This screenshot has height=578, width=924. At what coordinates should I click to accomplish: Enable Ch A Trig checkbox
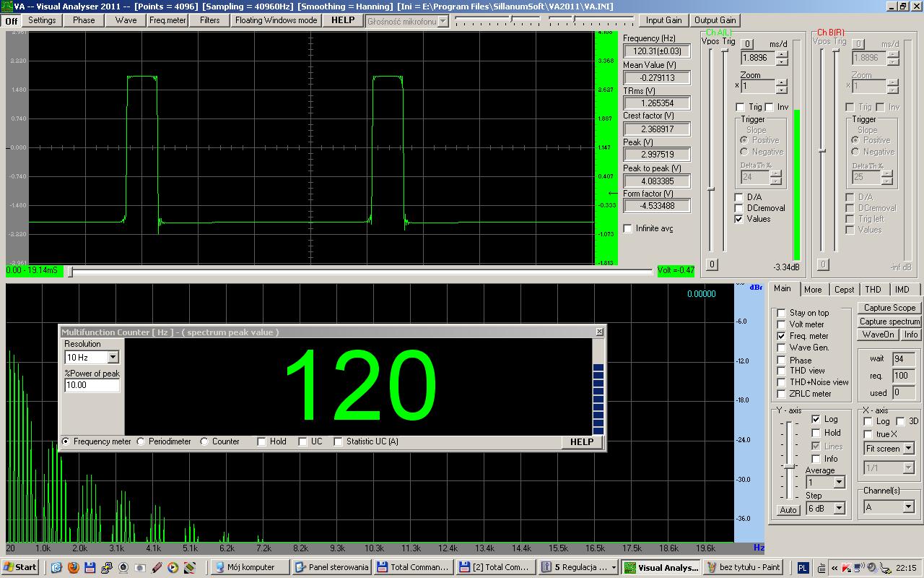coord(740,107)
